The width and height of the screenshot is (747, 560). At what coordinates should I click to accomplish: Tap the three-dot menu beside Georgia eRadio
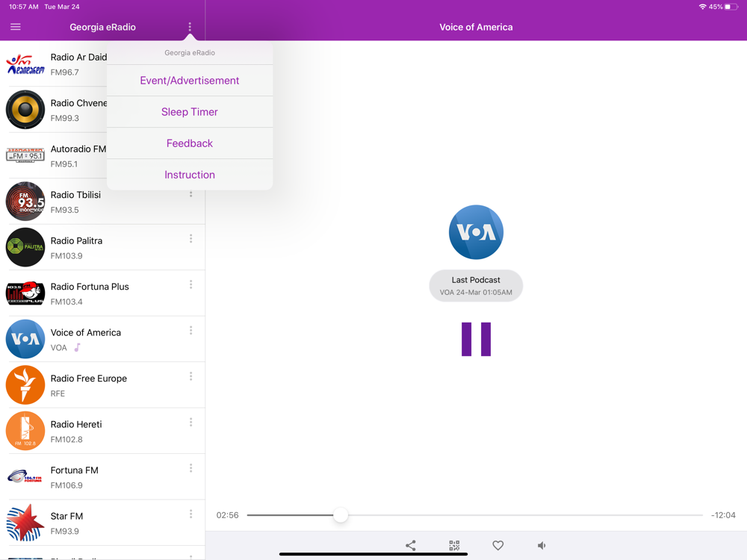(x=190, y=27)
